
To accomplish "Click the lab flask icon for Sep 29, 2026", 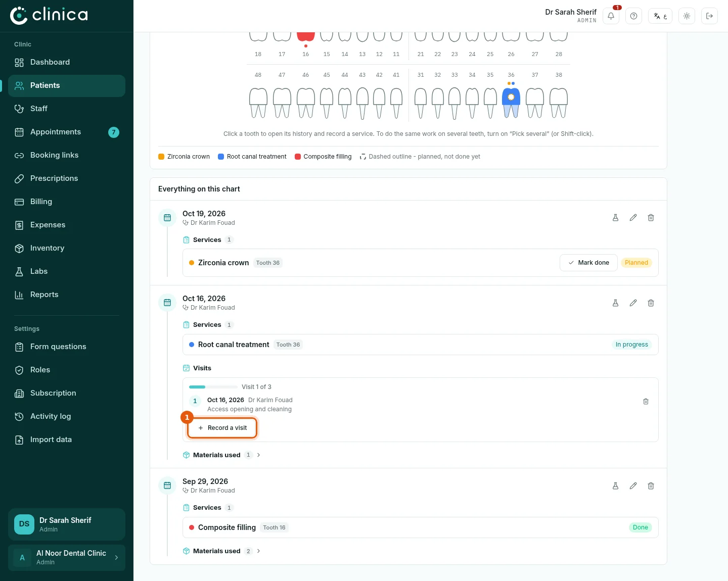I will (x=615, y=486).
